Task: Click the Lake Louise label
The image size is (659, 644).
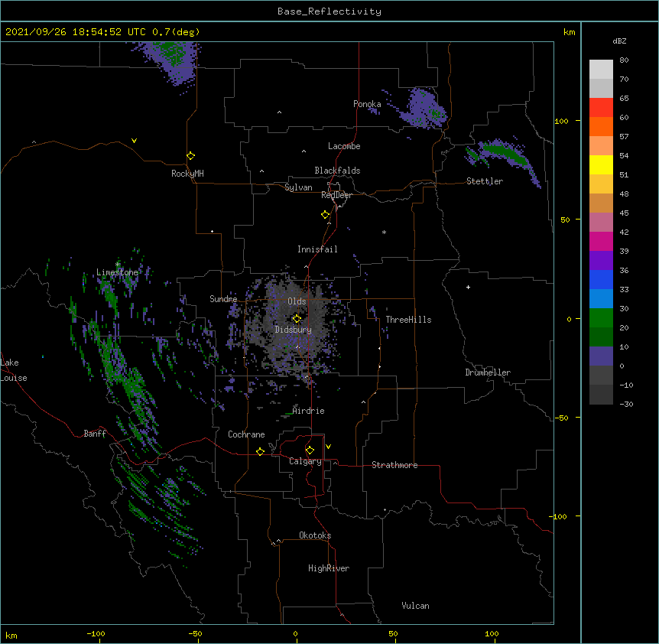Action: coord(14,370)
